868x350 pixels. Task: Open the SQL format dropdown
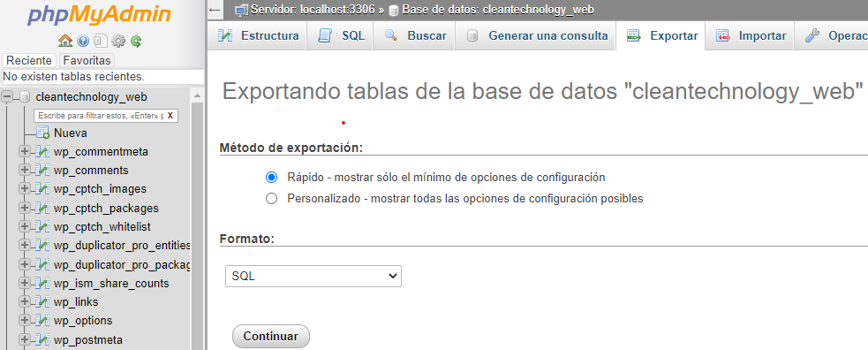(313, 276)
